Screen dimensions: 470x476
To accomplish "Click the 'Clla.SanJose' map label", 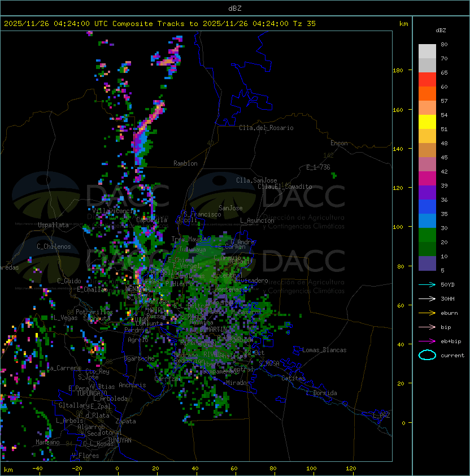I will click(256, 180).
